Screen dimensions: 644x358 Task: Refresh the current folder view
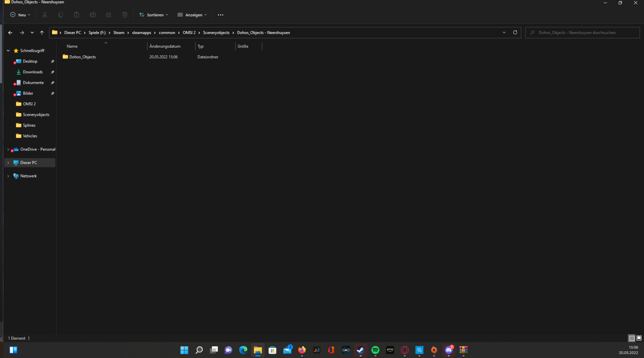click(x=515, y=33)
